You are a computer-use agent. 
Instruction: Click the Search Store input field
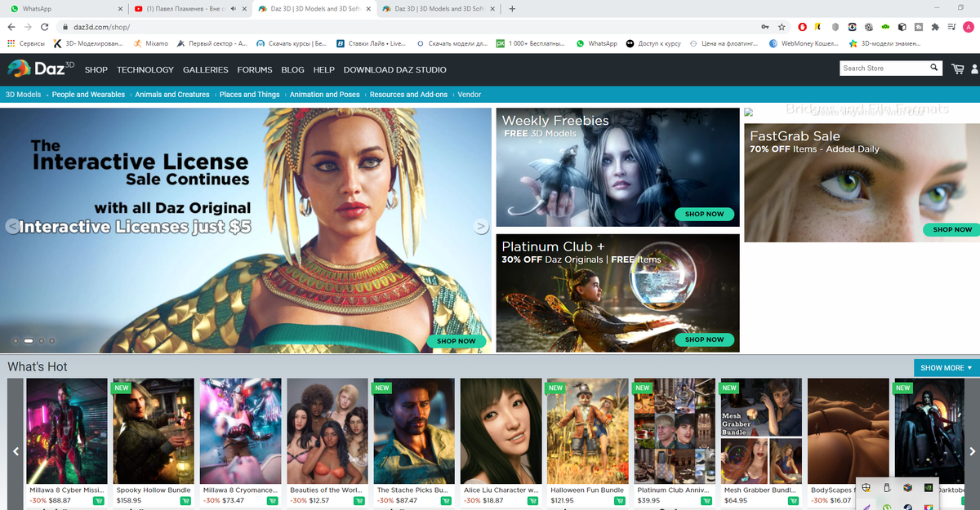pyautogui.click(x=884, y=69)
